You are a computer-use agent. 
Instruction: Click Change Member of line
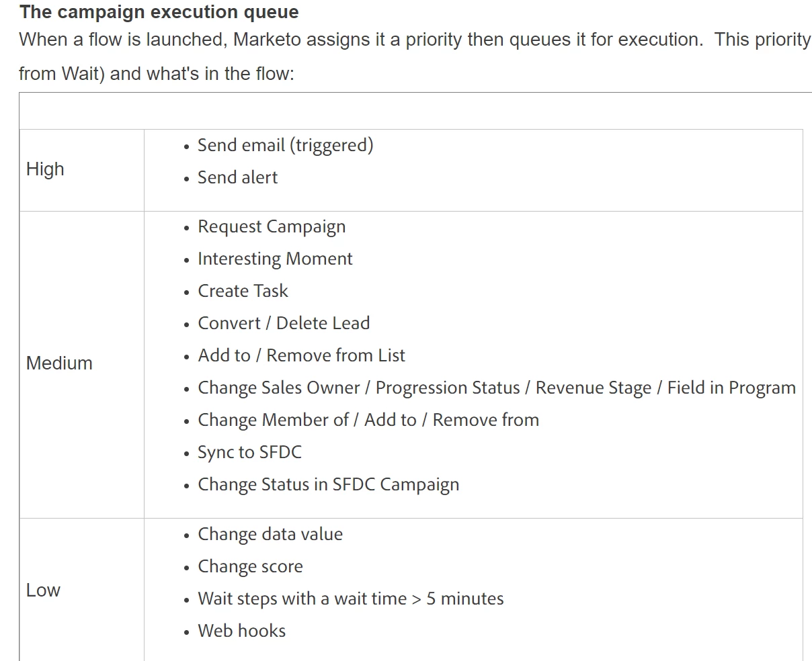click(x=368, y=420)
